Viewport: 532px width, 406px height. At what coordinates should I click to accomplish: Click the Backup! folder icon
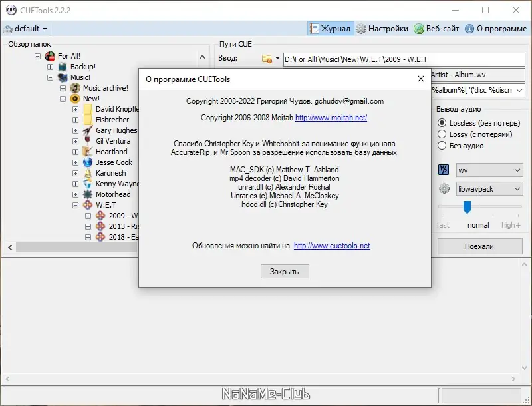pos(63,67)
